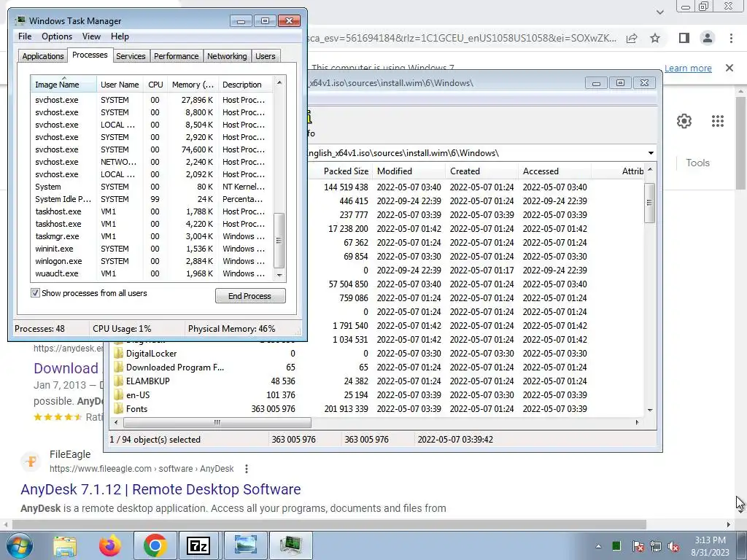Screen dimensions: 747x560
Task: Open Download search result link
Action: click(x=66, y=368)
